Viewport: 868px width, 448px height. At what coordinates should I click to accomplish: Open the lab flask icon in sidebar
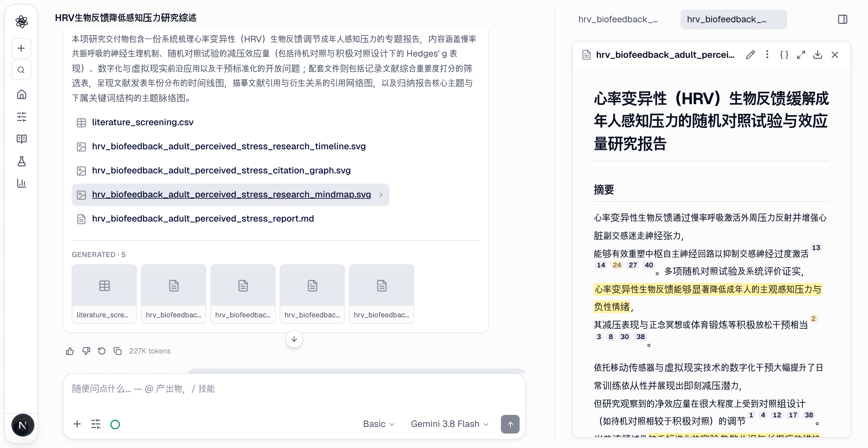22,161
